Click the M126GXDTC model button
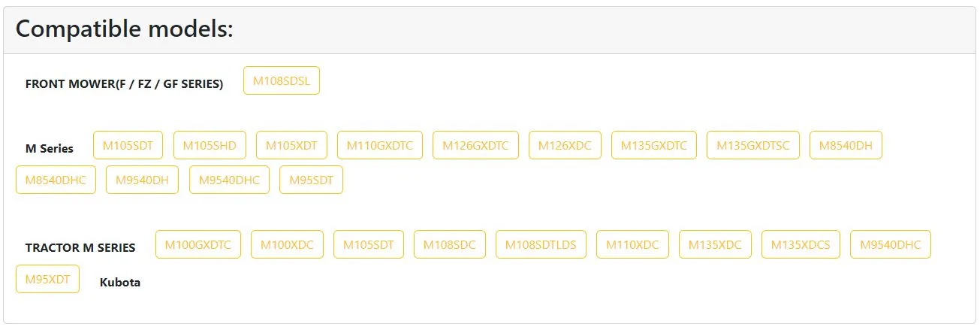 (475, 145)
